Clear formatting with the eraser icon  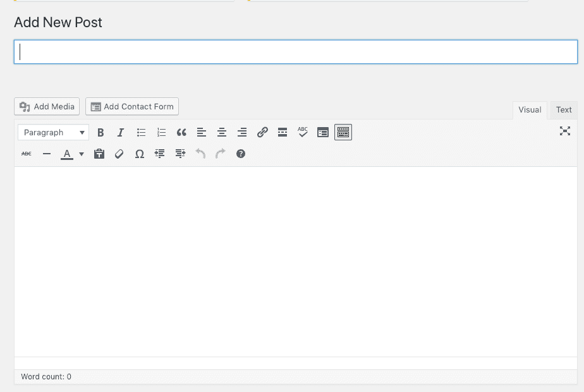tap(119, 154)
